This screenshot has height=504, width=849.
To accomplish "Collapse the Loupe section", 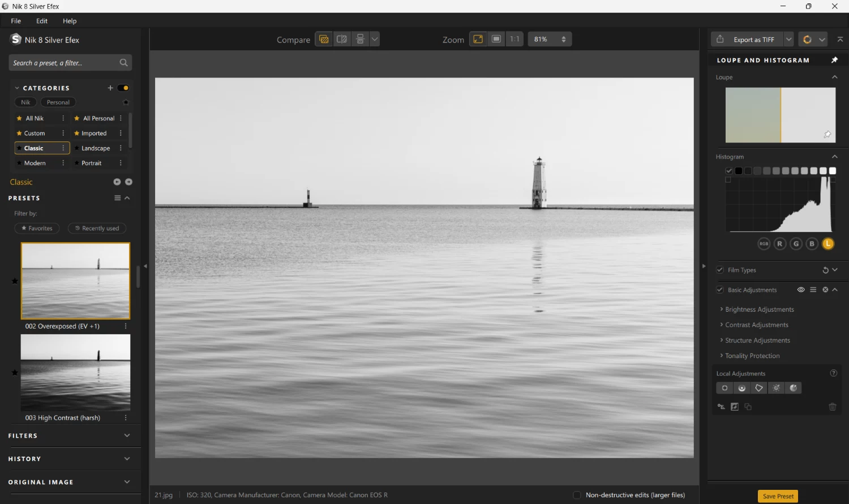I will coord(834,77).
